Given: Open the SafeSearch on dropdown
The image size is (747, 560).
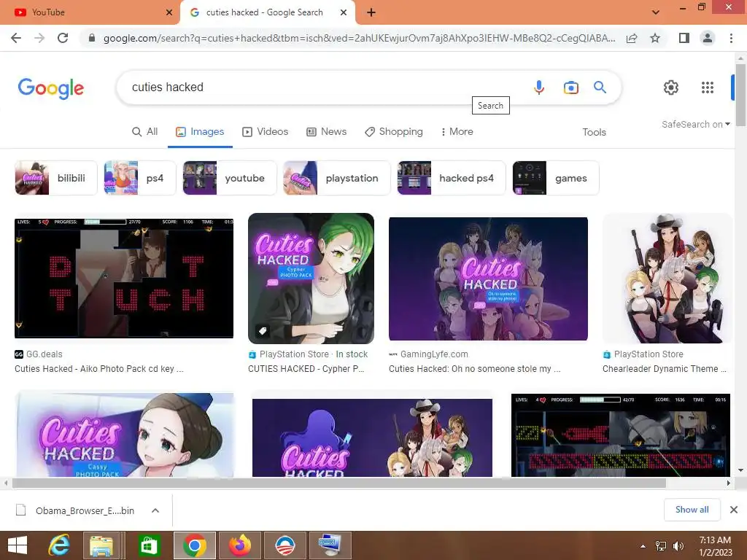Looking at the screenshot, I should click(695, 124).
